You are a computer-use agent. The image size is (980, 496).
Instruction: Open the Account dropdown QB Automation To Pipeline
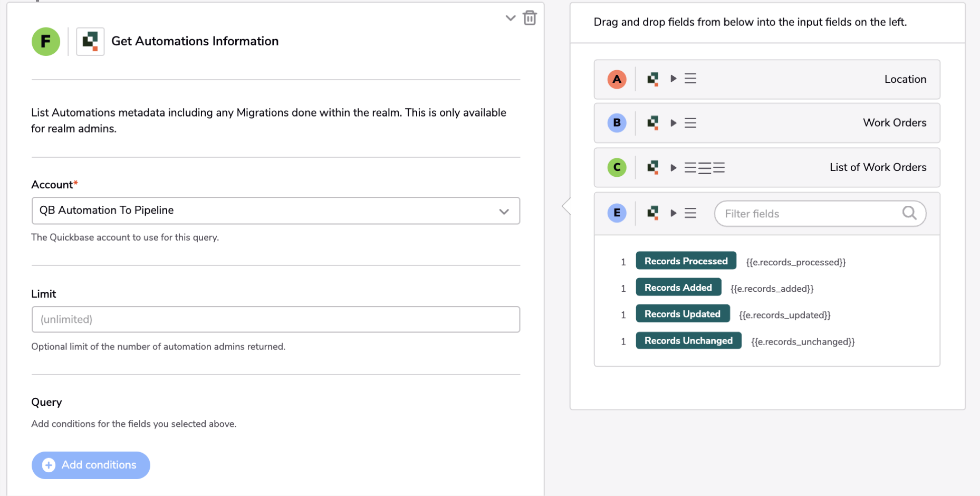276,211
